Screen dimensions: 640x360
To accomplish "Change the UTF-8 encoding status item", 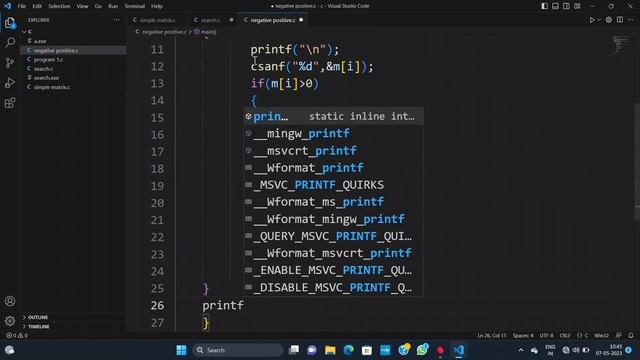I will [x=547, y=336].
